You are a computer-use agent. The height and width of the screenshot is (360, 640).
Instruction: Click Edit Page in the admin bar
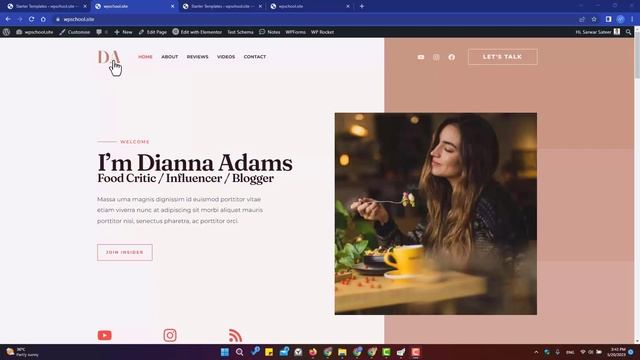pos(153,32)
